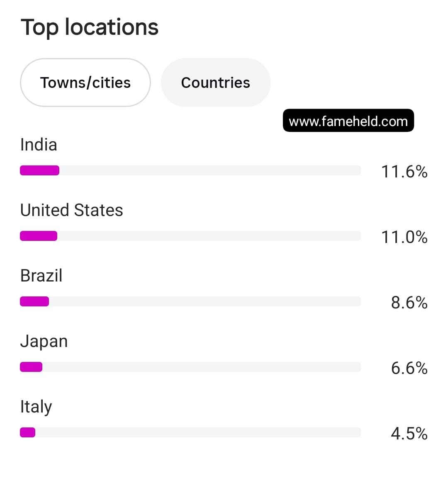
Task: Select the India location label
Action: (x=39, y=145)
